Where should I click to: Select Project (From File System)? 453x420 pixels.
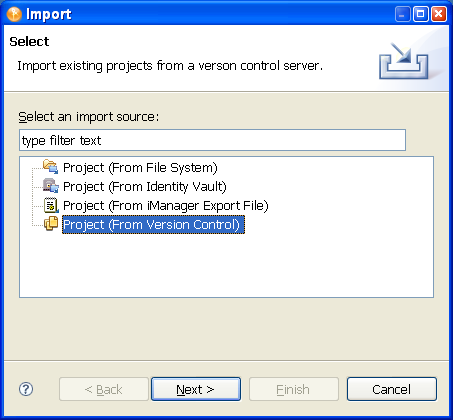pos(140,167)
